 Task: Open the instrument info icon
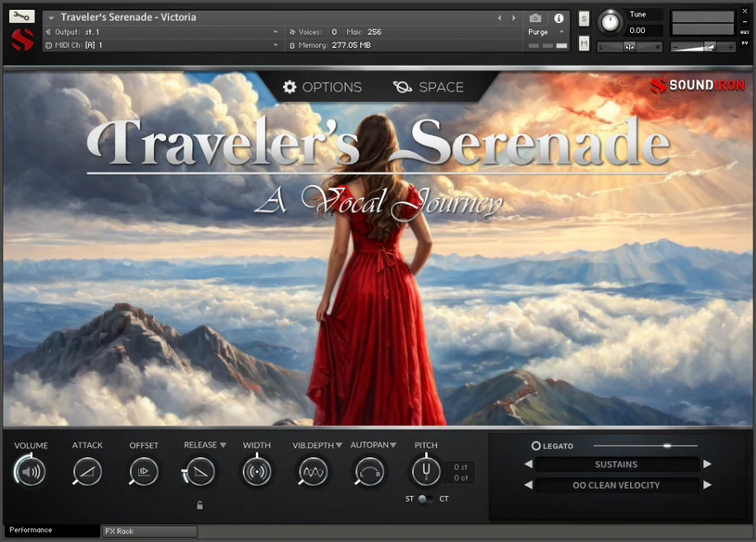click(559, 18)
